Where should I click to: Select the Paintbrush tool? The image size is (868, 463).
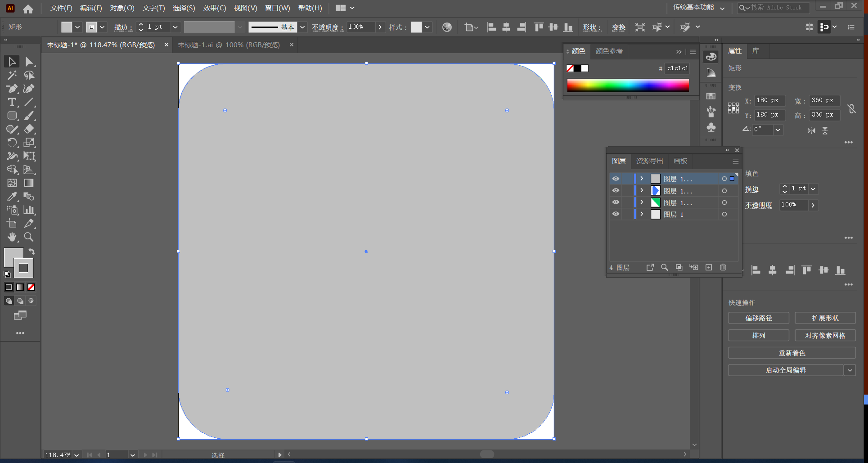pos(29,116)
